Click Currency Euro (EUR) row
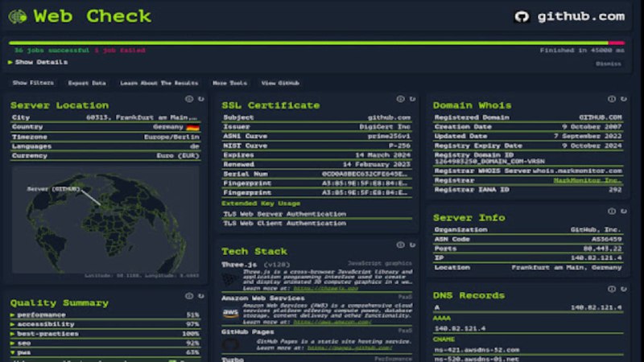The height and width of the screenshot is (362, 644). click(x=105, y=155)
